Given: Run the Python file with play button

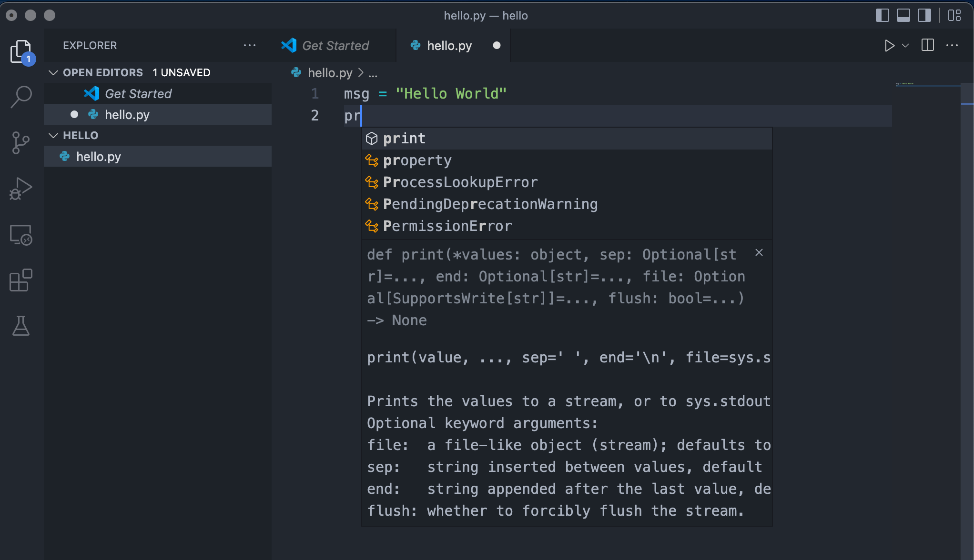Looking at the screenshot, I should pyautogui.click(x=889, y=45).
